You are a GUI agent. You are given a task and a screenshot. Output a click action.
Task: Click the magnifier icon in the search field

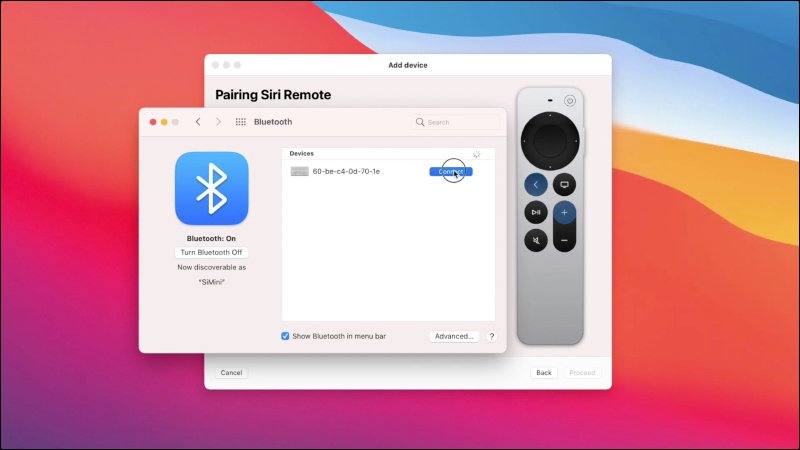(x=420, y=122)
